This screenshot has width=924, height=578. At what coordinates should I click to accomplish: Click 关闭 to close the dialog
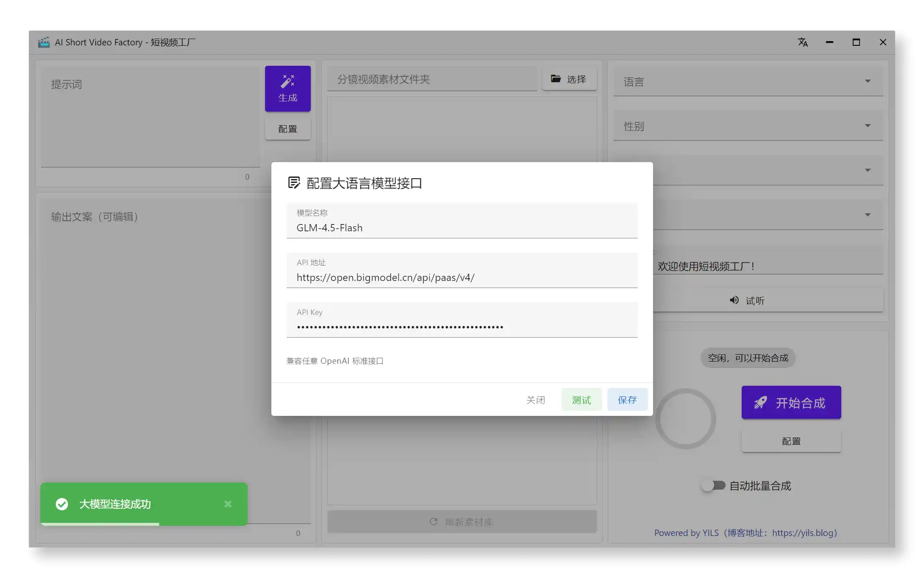[535, 400]
